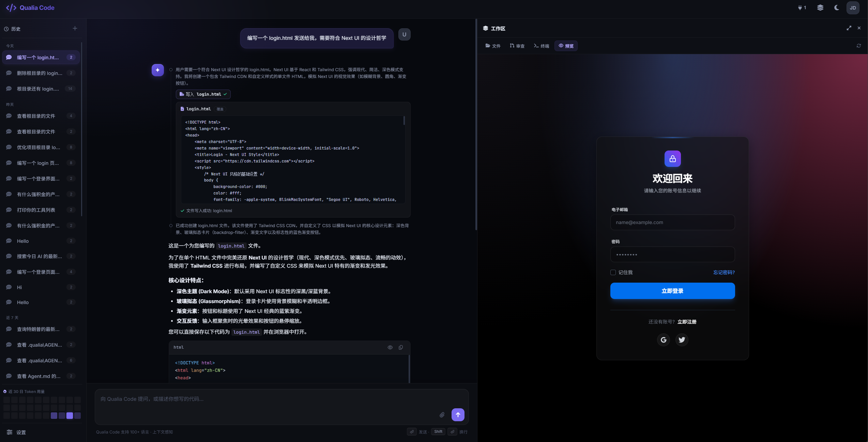Viewport: 868px width, 442px height.
Task: Click the user prompt message bubble
Action: click(x=317, y=38)
